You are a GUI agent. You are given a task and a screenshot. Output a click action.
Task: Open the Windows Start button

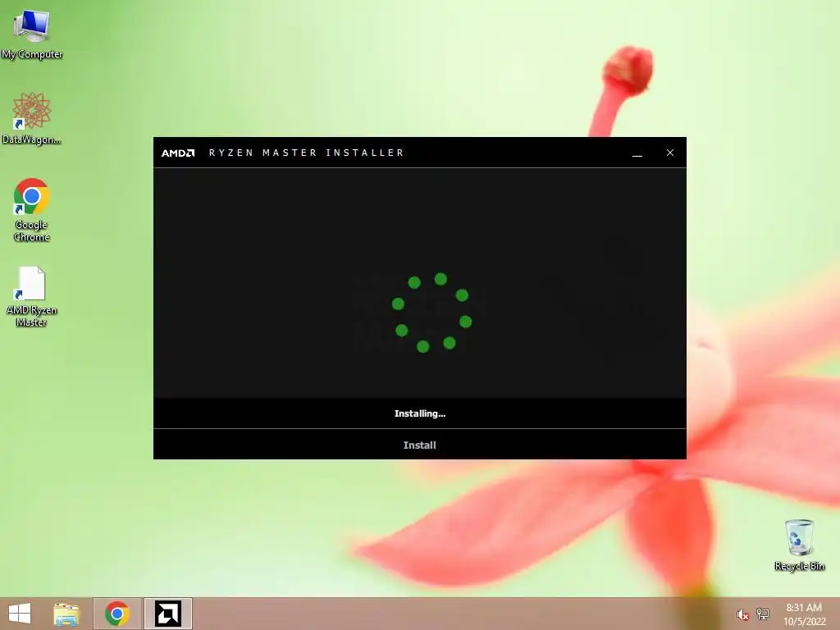pyautogui.click(x=20, y=614)
